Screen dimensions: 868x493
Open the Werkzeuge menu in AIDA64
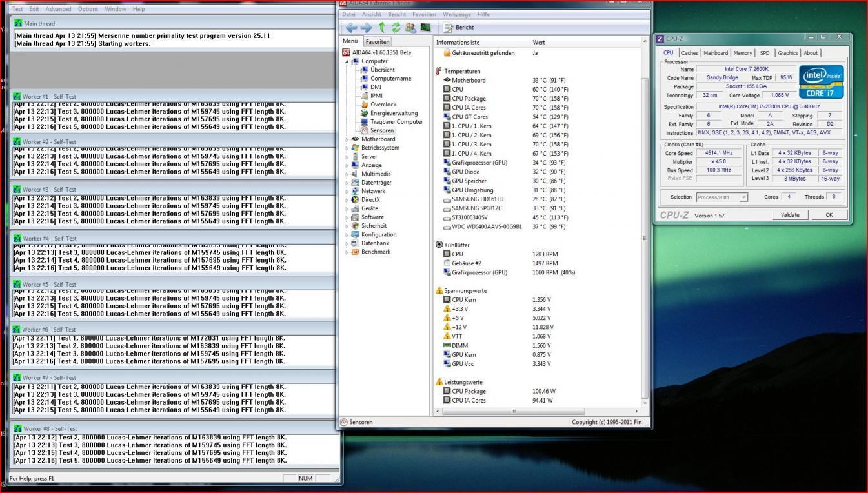pos(456,14)
